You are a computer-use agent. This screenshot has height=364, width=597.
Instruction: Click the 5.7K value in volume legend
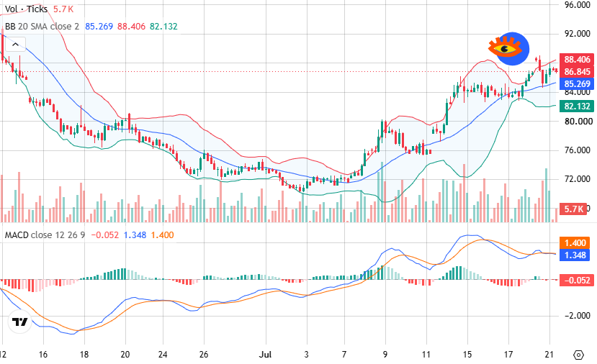[63, 9]
